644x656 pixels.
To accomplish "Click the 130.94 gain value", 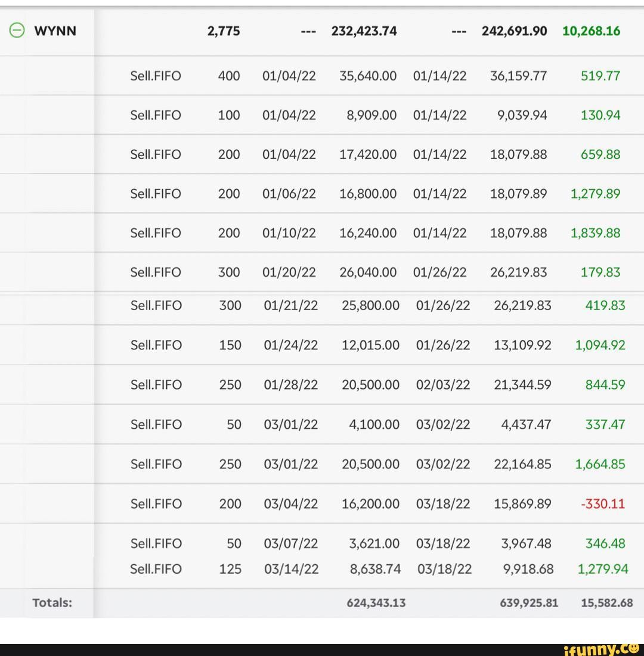I will pos(600,115).
